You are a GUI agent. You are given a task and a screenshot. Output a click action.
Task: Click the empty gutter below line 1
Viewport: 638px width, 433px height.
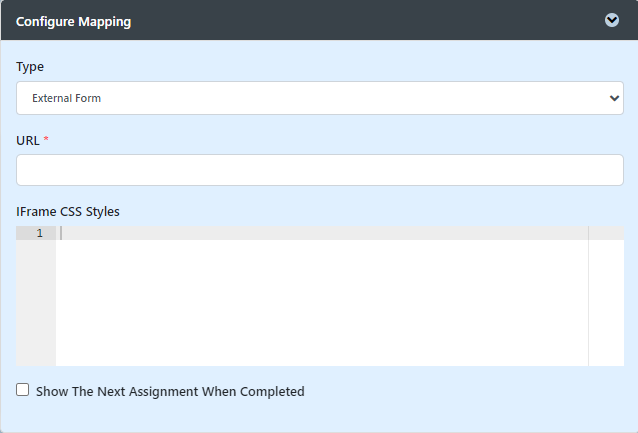pyautogui.click(x=36, y=300)
